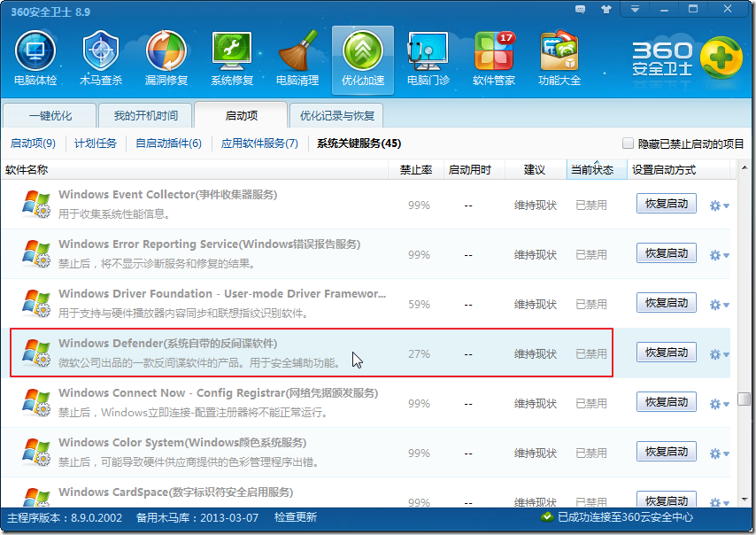Sort by the 软件名称 column header
Image resolution: width=756 pixels, height=535 pixels.
[195, 170]
